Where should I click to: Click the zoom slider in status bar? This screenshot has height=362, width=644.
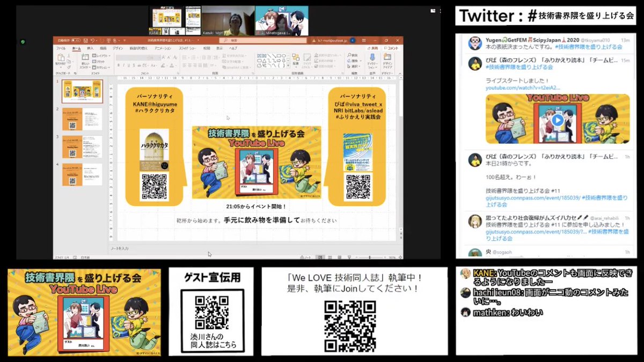point(371,257)
